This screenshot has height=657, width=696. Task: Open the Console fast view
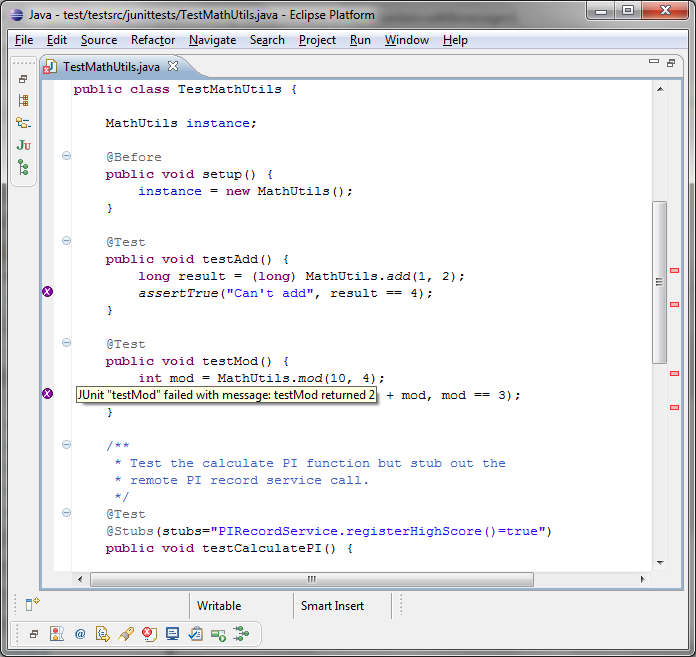tap(172, 634)
